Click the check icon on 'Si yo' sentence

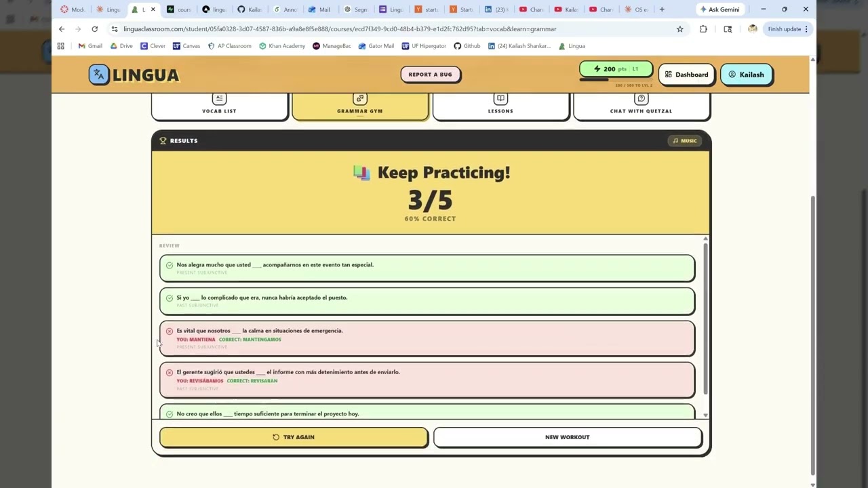pyautogui.click(x=170, y=298)
